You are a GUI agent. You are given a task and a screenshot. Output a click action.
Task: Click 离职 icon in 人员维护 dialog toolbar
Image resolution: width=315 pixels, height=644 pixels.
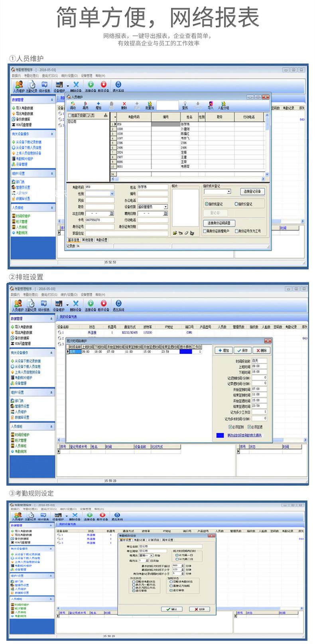[85, 104]
